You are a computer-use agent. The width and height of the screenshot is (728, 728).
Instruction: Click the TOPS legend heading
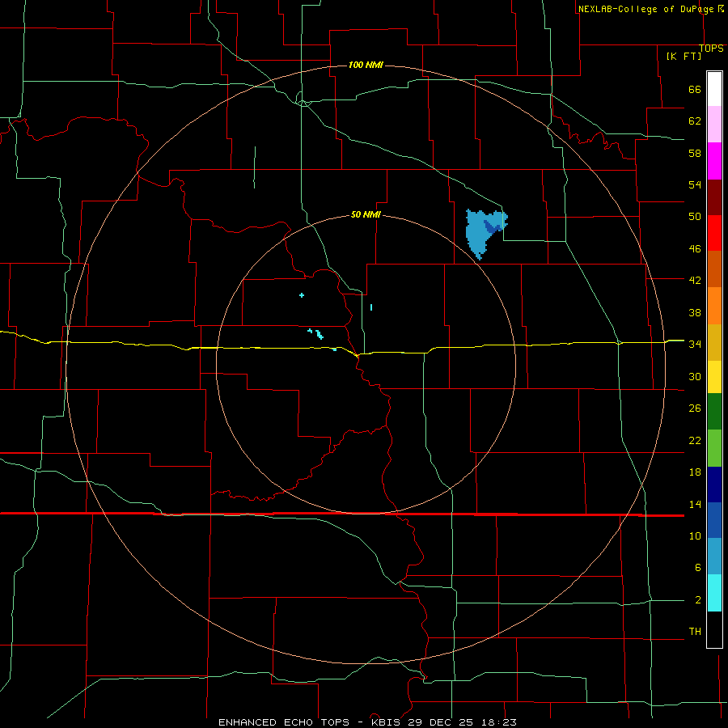pos(711,49)
